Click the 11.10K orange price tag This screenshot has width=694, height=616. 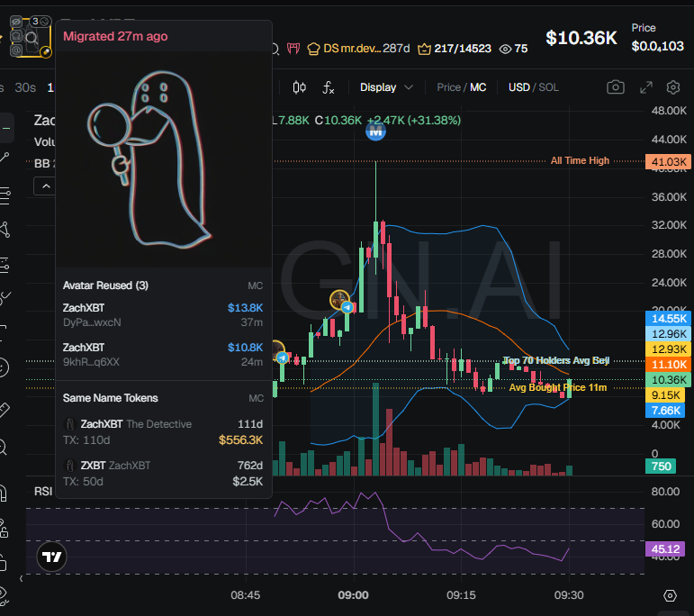[668, 365]
